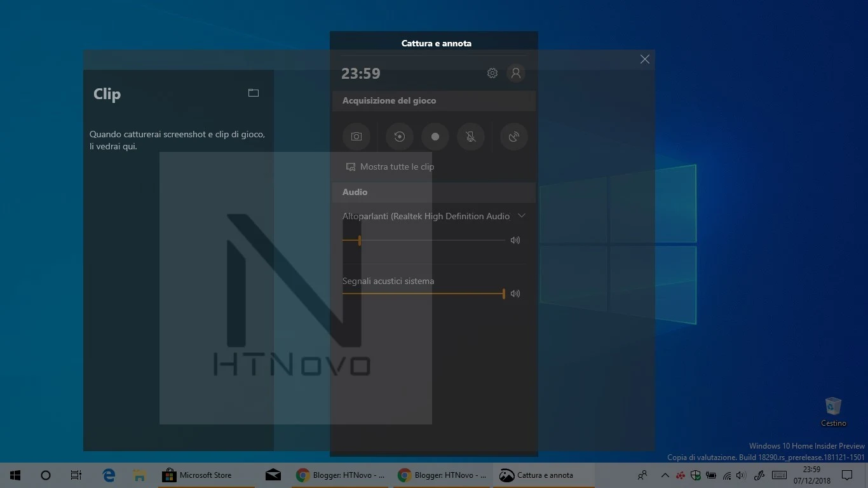868x488 pixels.
Task: Open Windows Security shield tray icon
Action: tap(696, 475)
